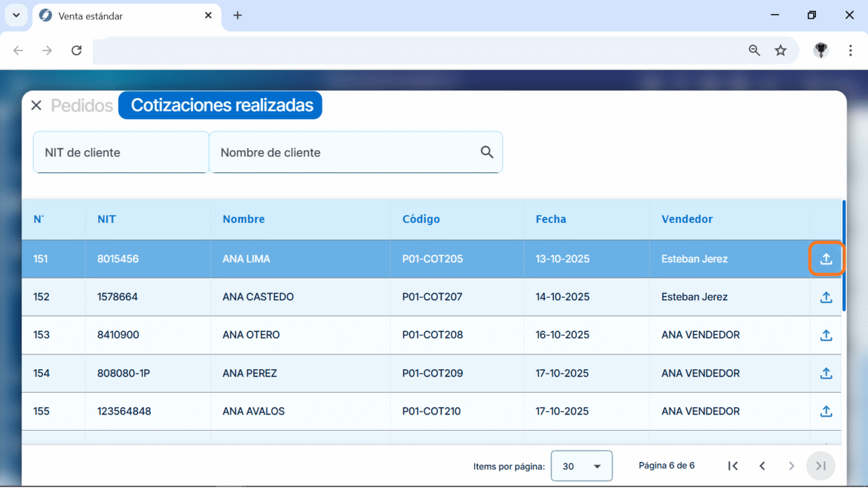Open the Items por página dropdown

[x=581, y=466]
